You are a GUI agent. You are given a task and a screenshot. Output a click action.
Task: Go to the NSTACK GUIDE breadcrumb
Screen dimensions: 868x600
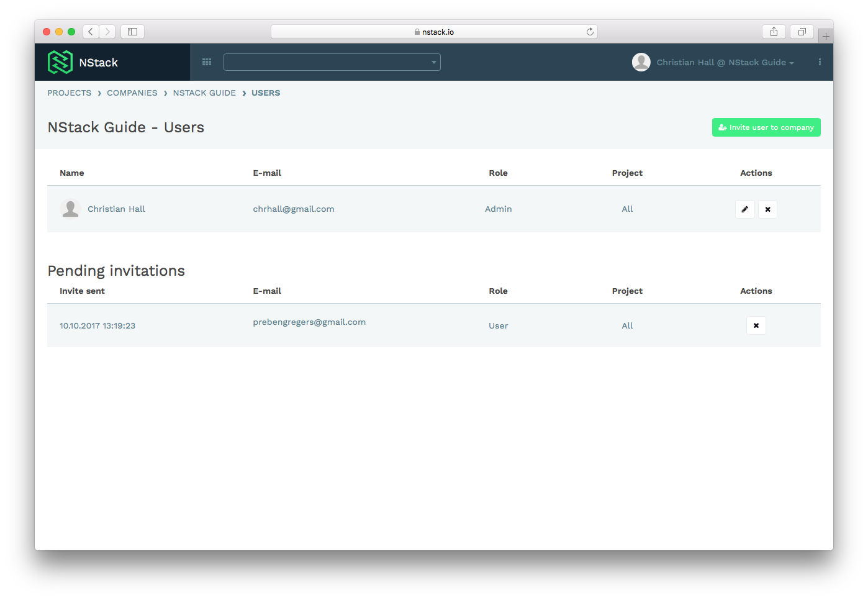(204, 93)
